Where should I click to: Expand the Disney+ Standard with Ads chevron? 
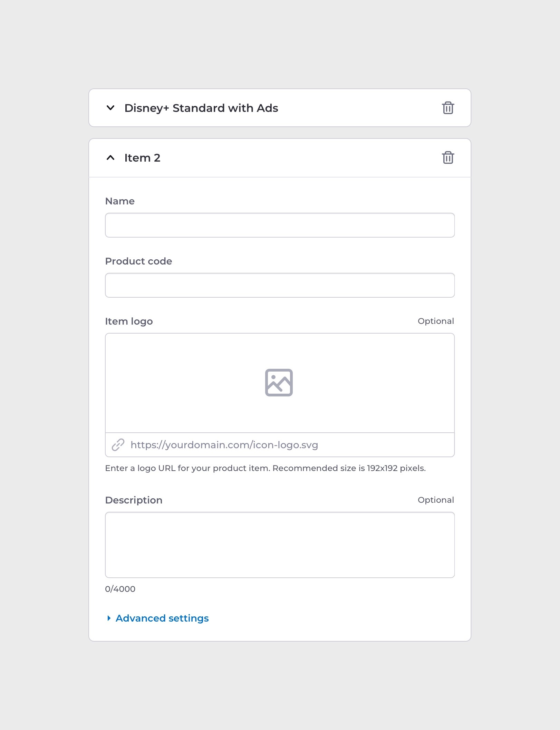point(110,108)
